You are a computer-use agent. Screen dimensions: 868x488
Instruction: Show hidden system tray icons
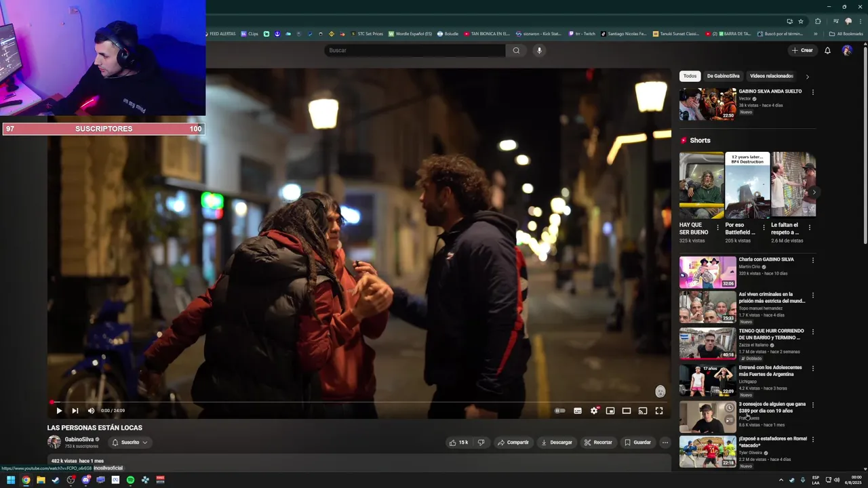pyautogui.click(x=781, y=480)
